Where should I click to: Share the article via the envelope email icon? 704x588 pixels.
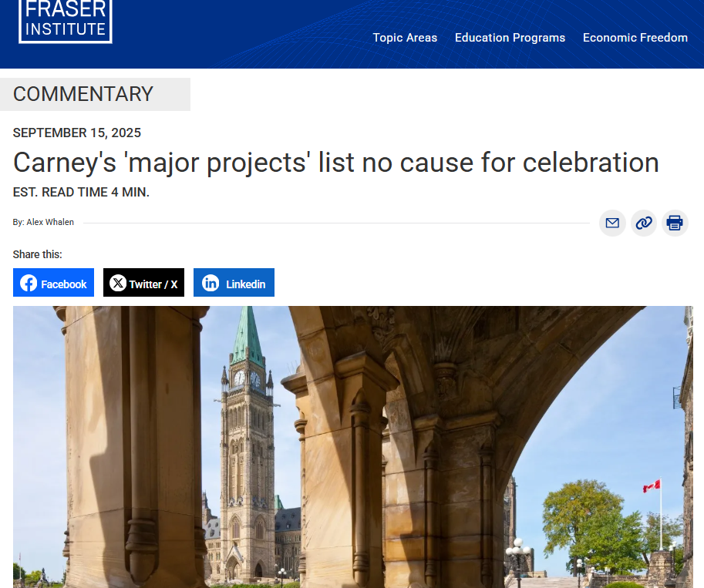[x=611, y=223]
